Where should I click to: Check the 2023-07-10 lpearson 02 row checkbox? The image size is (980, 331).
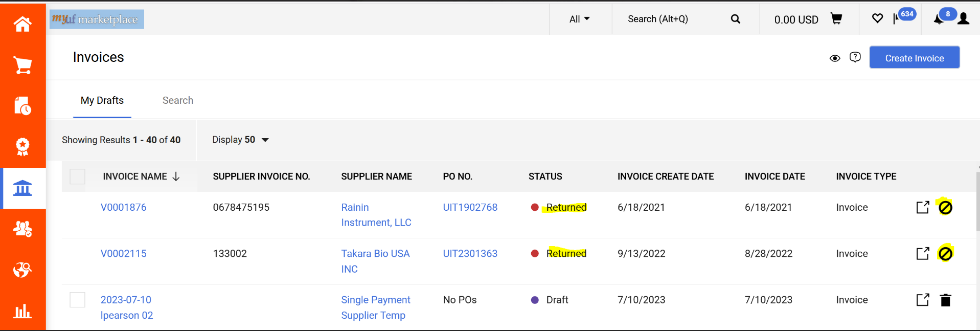coord(77,300)
